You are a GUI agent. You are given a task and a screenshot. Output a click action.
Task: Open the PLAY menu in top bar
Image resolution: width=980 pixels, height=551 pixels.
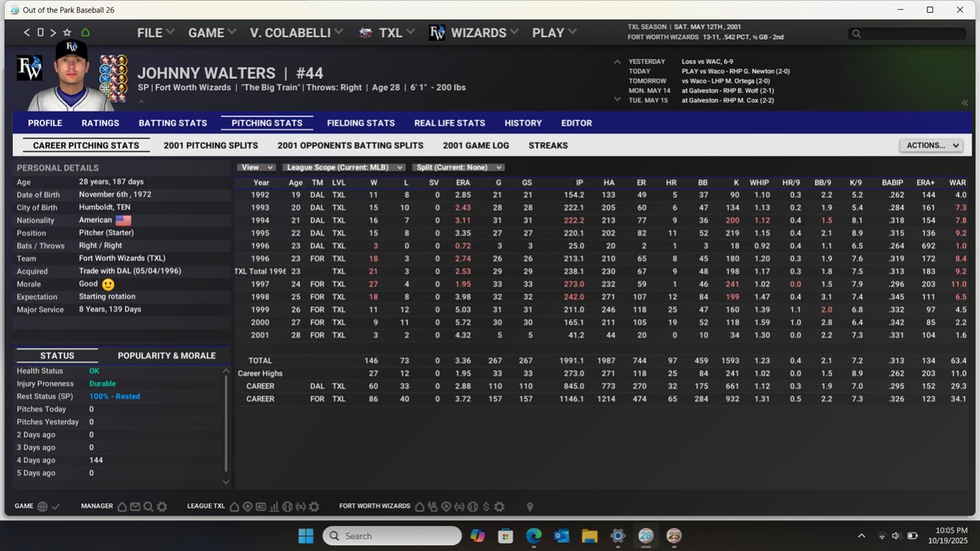(554, 33)
